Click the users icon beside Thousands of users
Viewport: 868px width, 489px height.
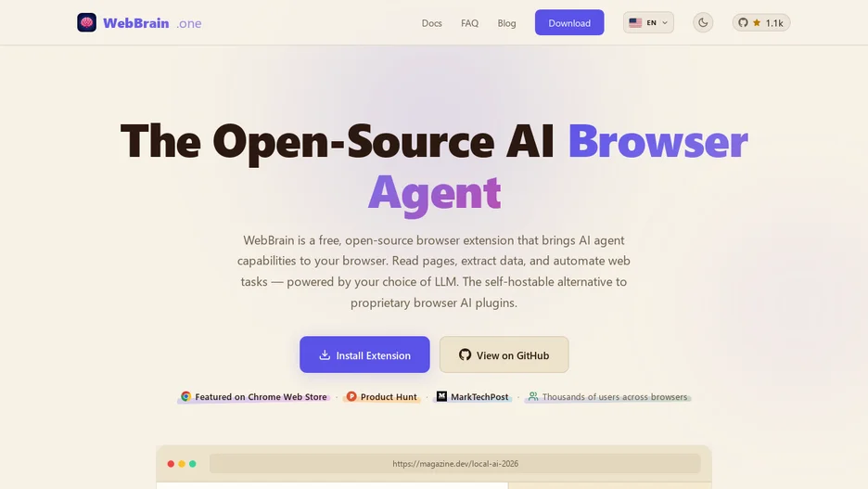pos(532,396)
